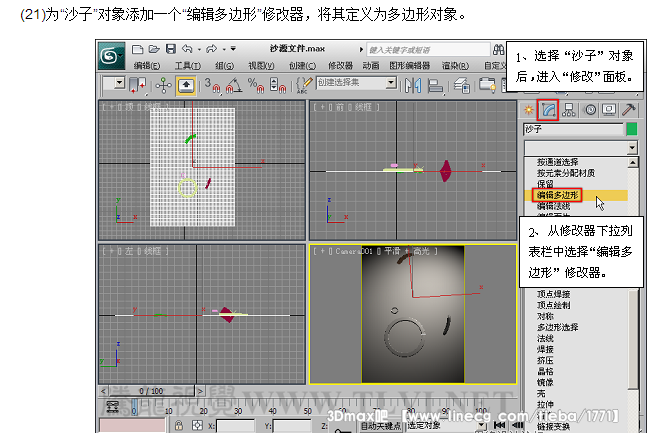Image resolution: width=648 pixels, height=433 pixels.
Task: Select 晶格 modifier
Action: tap(545, 371)
